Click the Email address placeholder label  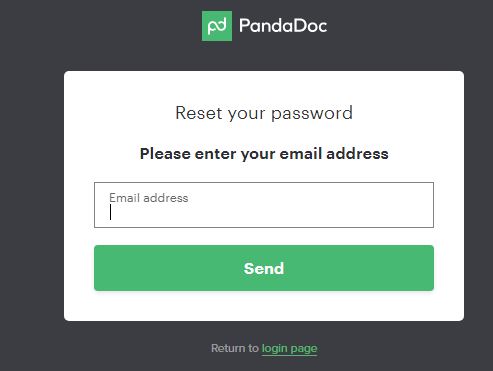(149, 198)
